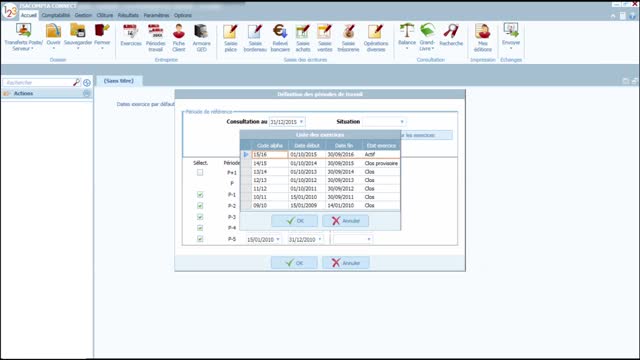This screenshot has width=640, height=360.
Task: Uncheck the P-5 selection checkbox
Action: pos(200,239)
